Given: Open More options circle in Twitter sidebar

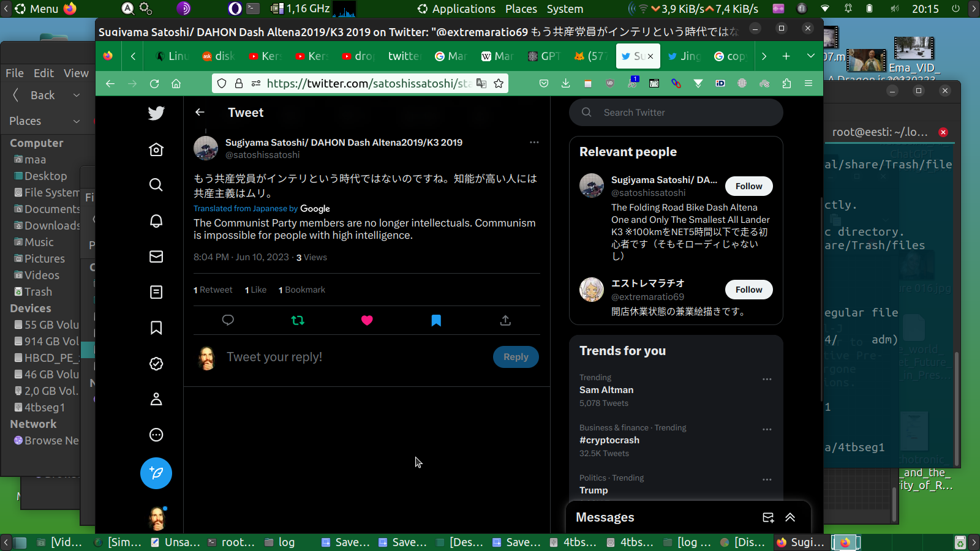Looking at the screenshot, I should pyautogui.click(x=156, y=435).
